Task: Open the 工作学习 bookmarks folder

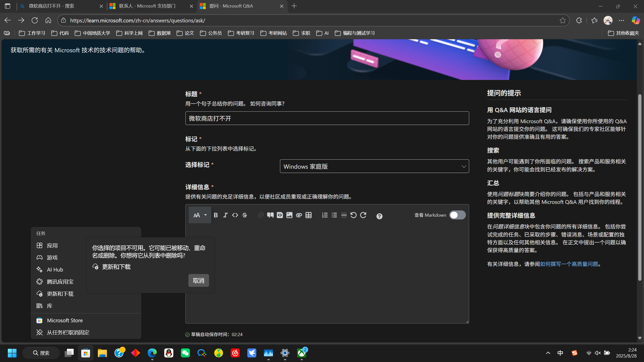Action: pyautogui.click(x=32, y=33)
